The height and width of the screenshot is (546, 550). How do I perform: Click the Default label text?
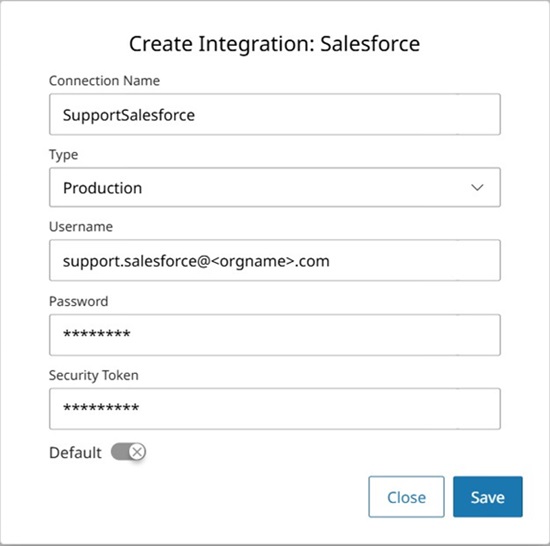click(75, 452)
